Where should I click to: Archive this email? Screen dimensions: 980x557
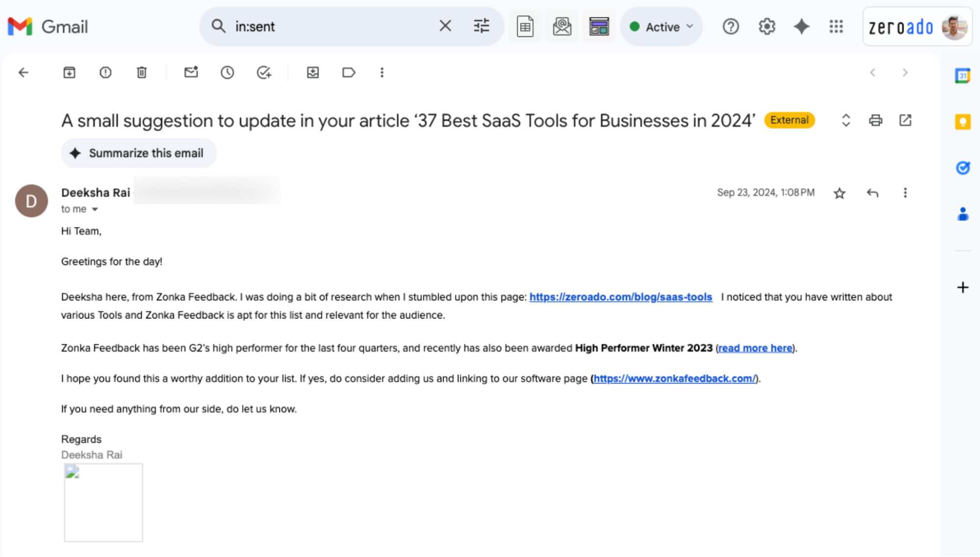tap(69, 73)
